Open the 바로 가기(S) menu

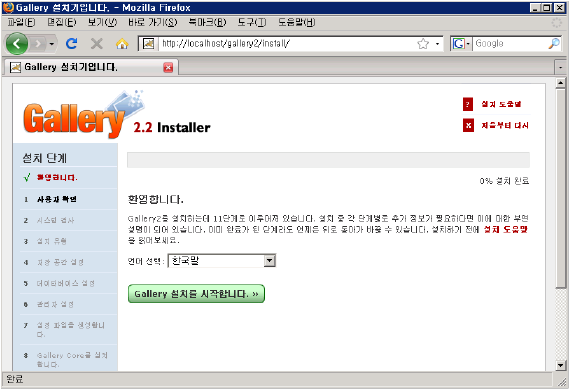[153, 22]
